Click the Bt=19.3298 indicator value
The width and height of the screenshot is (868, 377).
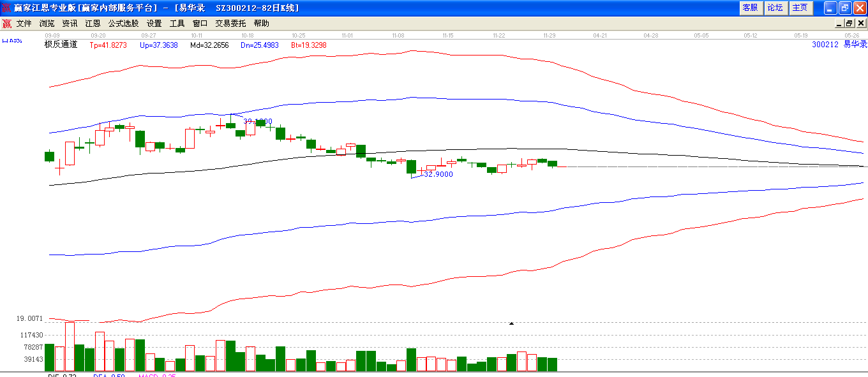coord(309,45)
